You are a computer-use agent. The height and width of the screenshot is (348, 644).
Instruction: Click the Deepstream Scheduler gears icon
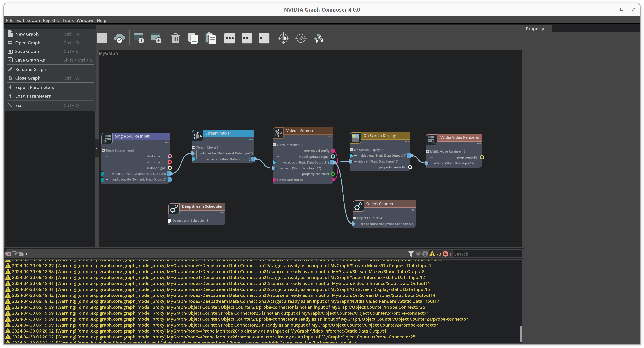point(174,208)
